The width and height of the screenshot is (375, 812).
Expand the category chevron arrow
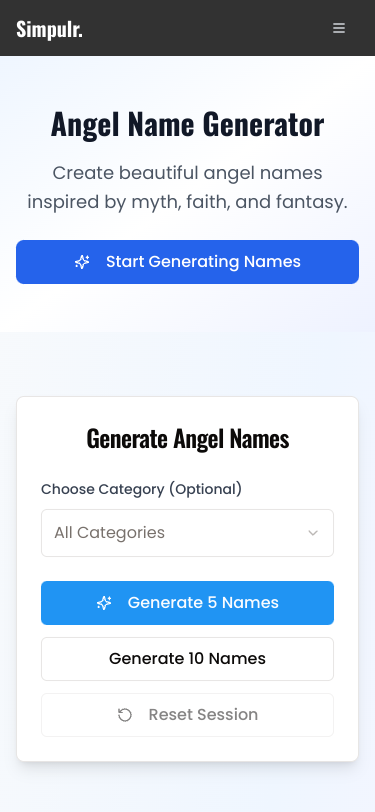pos(313,533)
